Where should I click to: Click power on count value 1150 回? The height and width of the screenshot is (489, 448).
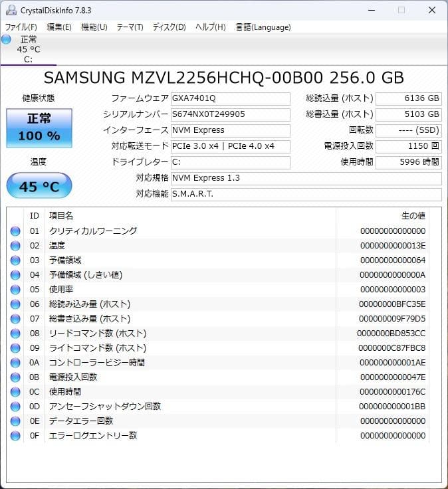pyautogui.click(x=409, y=146)
